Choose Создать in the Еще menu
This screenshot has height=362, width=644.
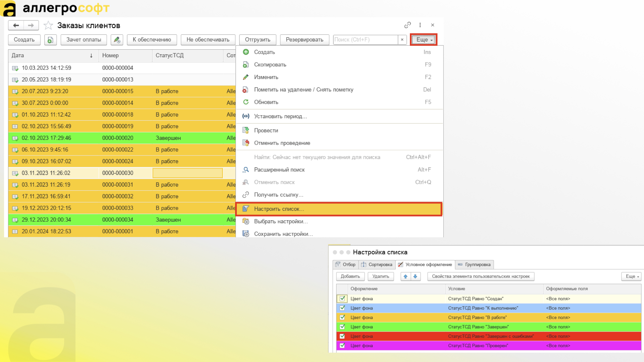pos(339,52)
